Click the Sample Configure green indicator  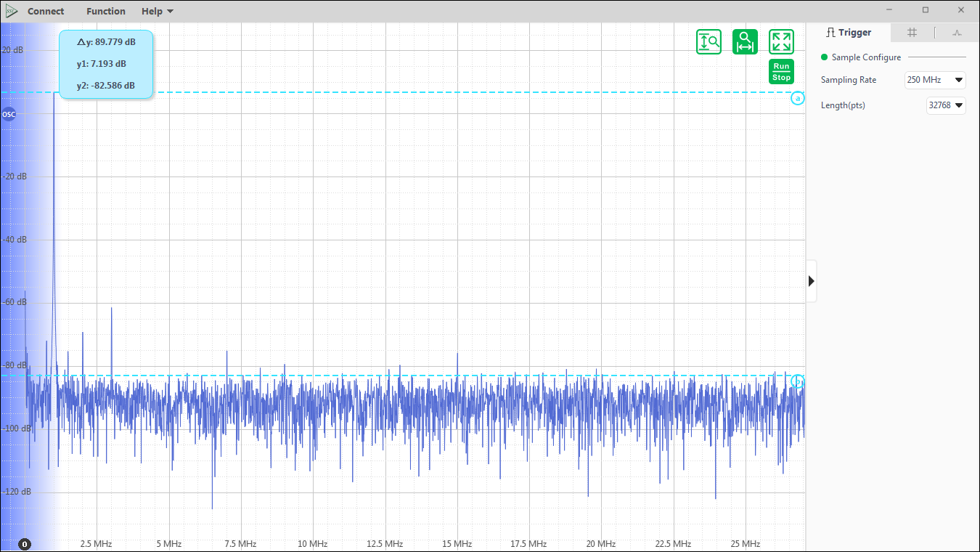click(824, 57)
